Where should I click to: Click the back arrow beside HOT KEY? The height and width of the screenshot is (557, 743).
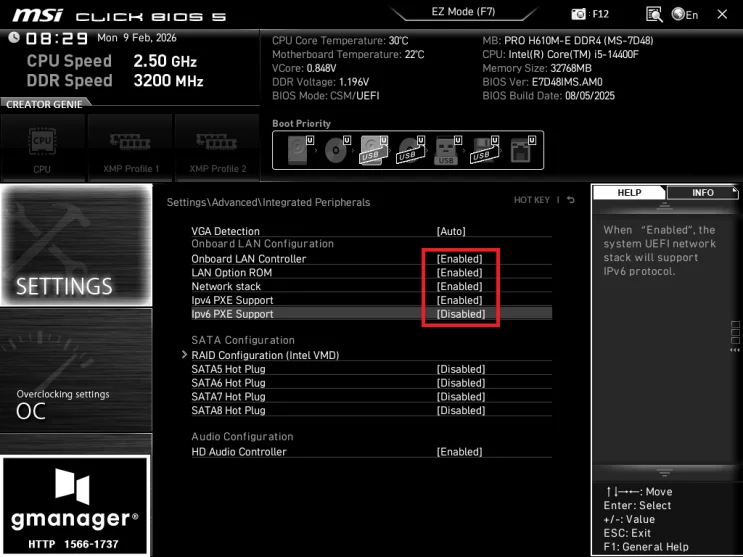pos(571,200)
